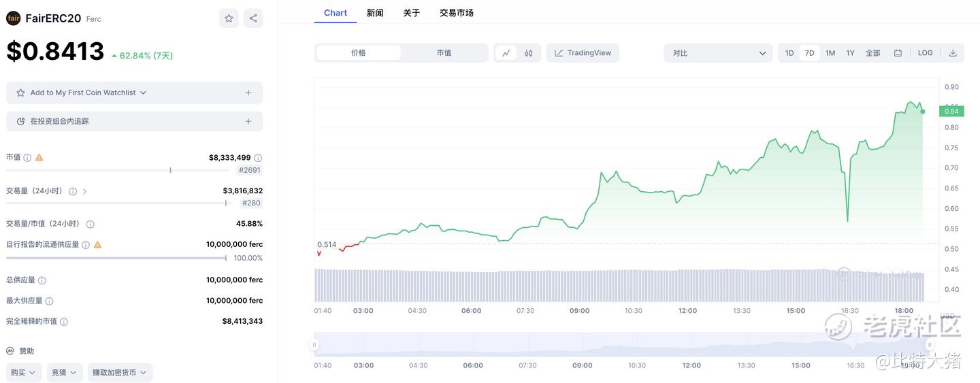Switch to candlestick chart icon

point(529,53)
